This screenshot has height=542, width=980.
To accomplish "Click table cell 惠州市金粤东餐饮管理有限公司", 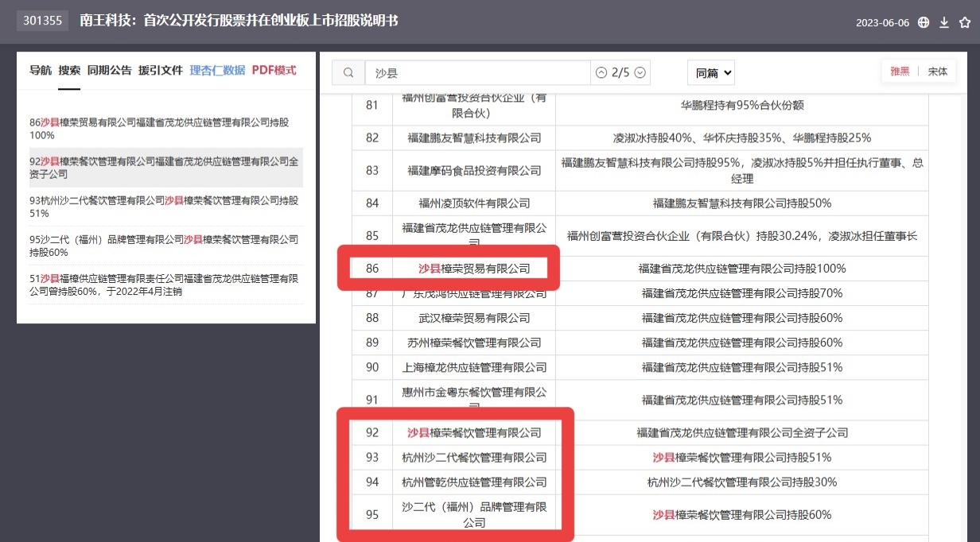I will 474,400.
